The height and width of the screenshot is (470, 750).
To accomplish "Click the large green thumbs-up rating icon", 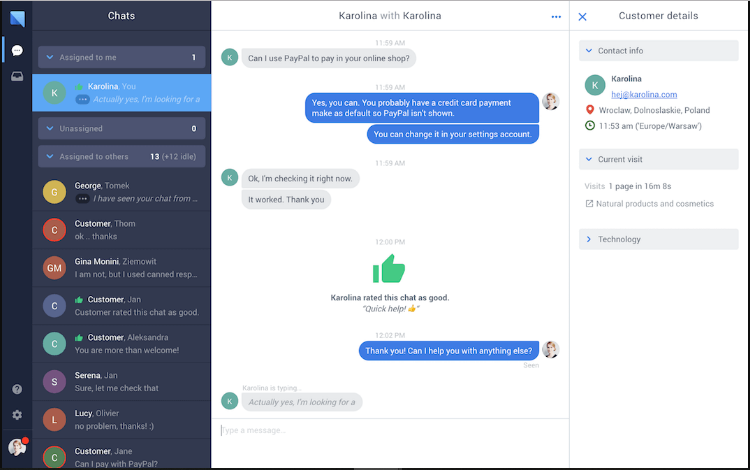I will click(x=389, y=268).
